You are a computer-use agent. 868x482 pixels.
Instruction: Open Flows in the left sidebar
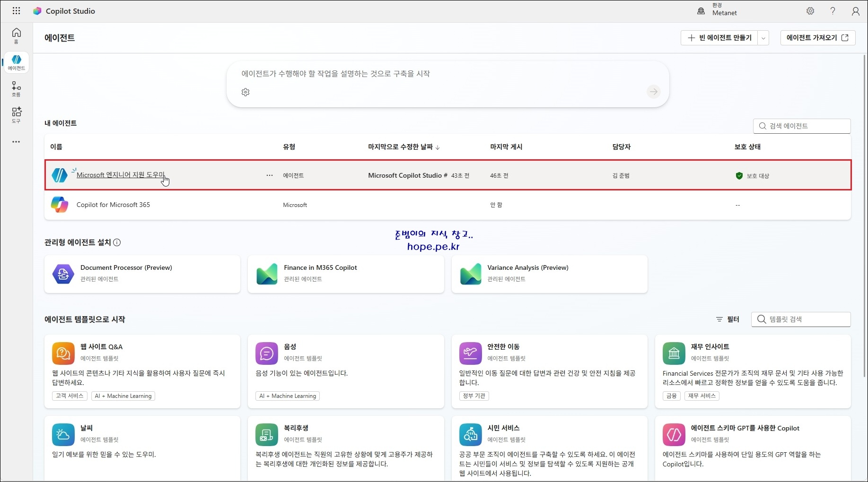pyautogui.click(x=17, y=89)
